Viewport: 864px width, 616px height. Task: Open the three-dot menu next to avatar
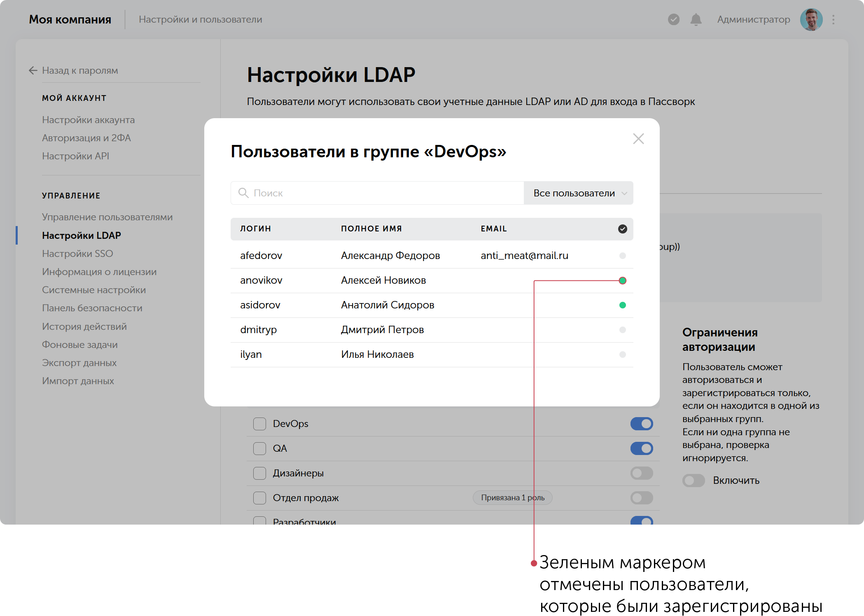tap(833, 19)
